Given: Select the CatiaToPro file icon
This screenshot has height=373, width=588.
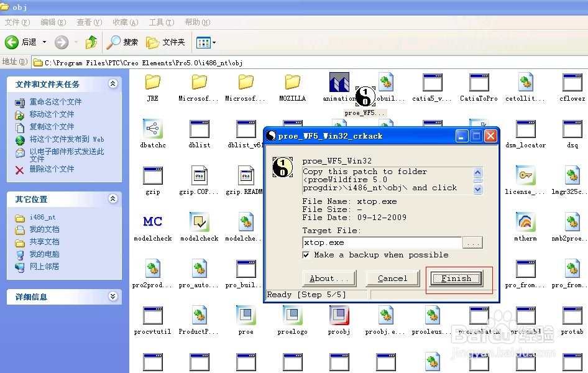Looking at the screenshot, I should (479, 83).
